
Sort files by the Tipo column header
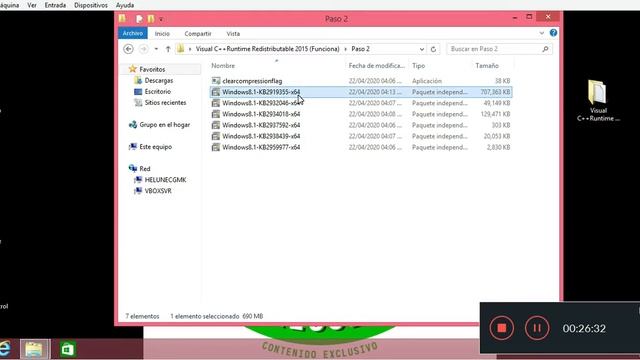[x=418, y=66]
